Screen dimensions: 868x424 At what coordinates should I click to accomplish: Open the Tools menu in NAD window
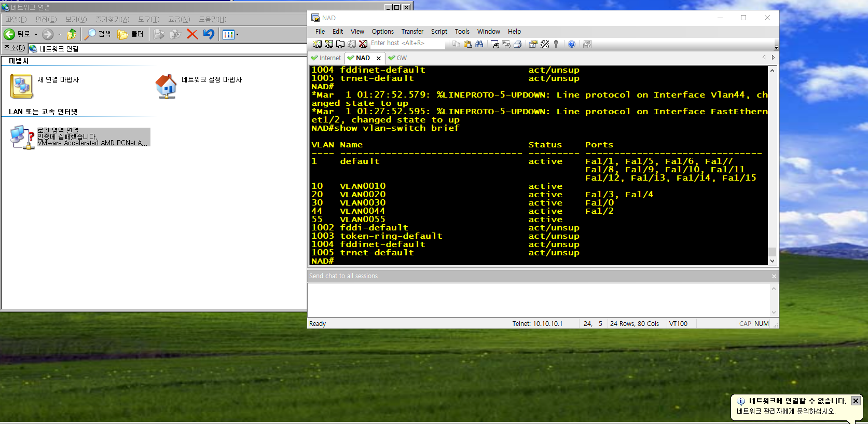(x=462, y=32)
